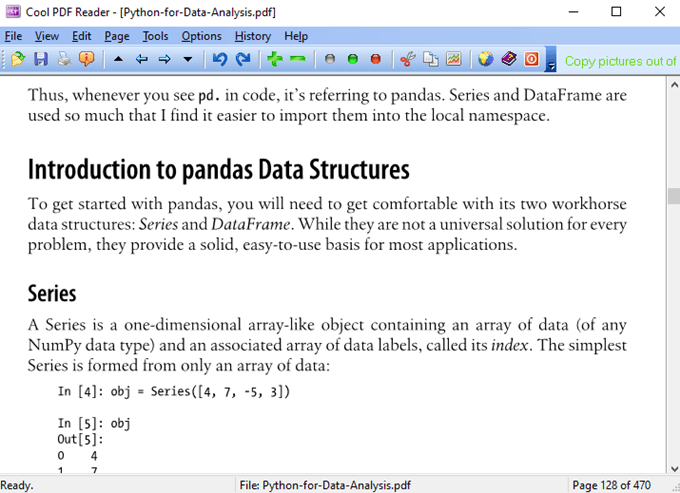Minimize the Cool PDF Reader window
This screenshot has width=680, height=493.
pyautogui.click(x=574, y=12)
